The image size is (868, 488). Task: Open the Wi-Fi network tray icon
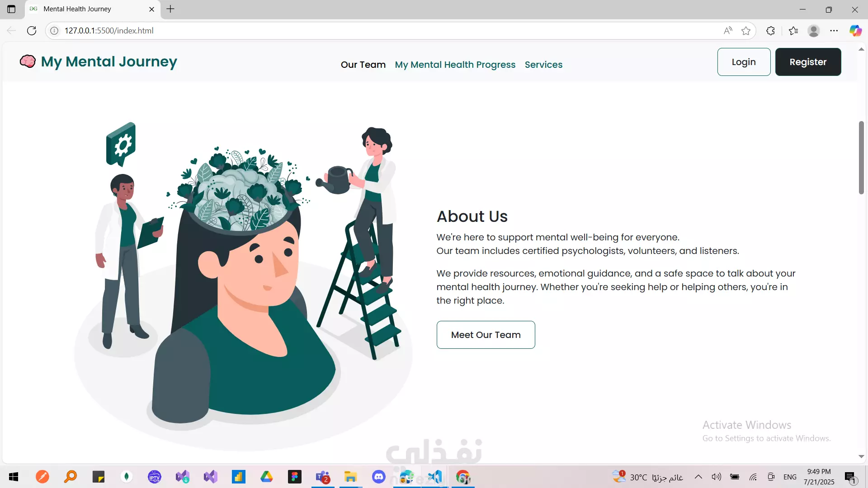(x=753, y=477)
